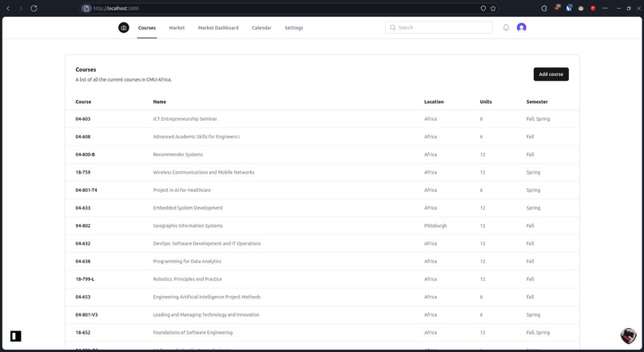
Task: Click the Location column header
Action: tap(434, 102)
